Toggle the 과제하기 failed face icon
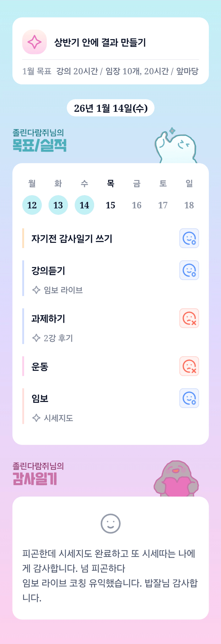Viewport: 221px width, 644px height. 189,318
